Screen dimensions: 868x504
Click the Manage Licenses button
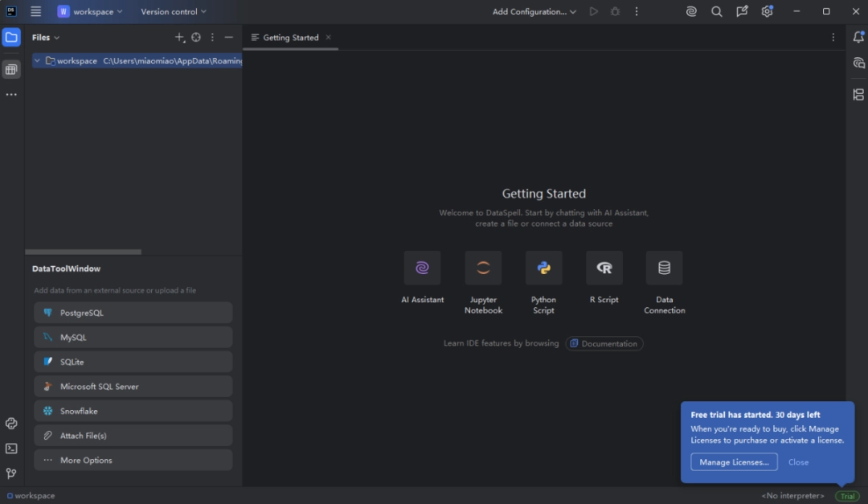coord(734,461)
